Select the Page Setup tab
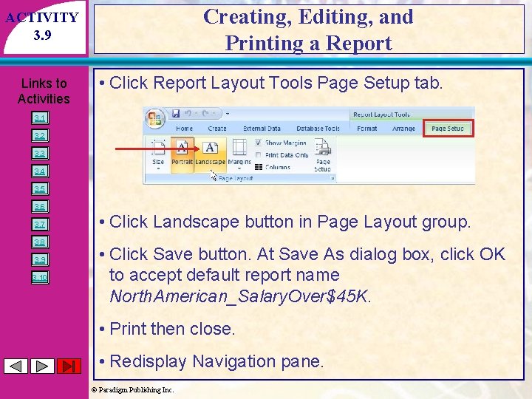This screenshot has width=532, height=399. (x=448, y=129)
